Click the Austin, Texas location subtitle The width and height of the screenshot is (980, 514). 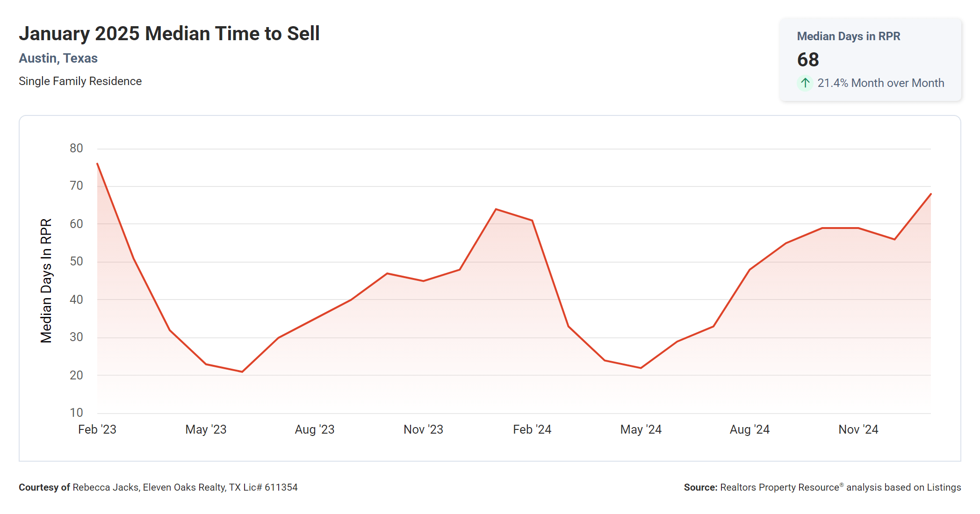pyautogui.click(x=58, y=58)
